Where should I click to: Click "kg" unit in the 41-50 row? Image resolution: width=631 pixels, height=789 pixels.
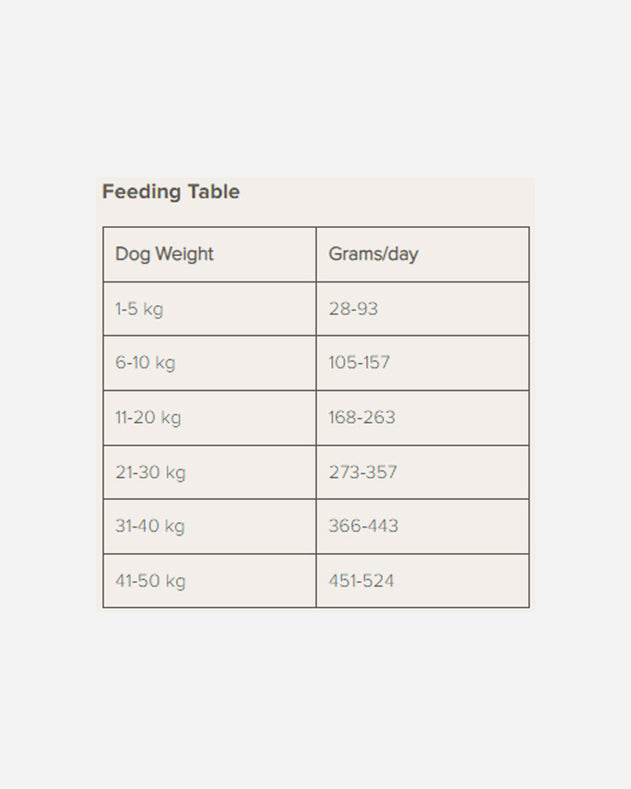tap(176, 581)
